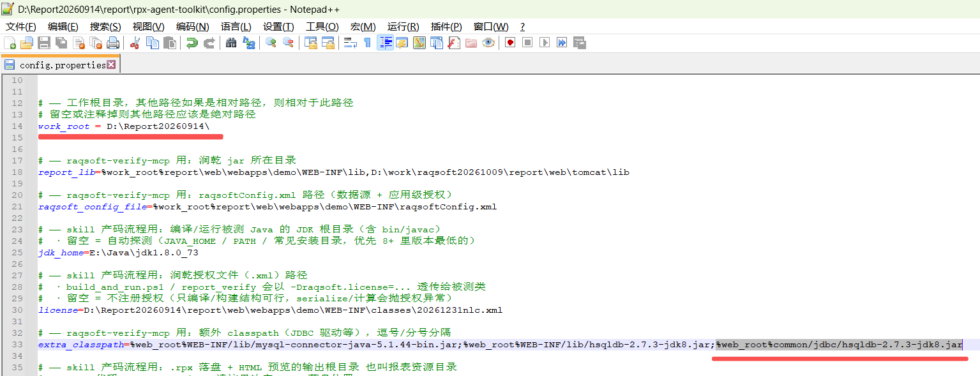Image resolution: width=980 pixels, height=376 pixels.
Task: Paste from clipboard using the toolbar
Action: click(x=170, y=43)
